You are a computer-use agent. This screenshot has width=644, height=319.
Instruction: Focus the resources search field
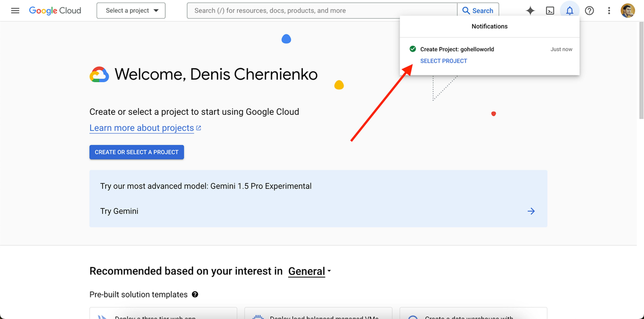[x=322, y=10]
